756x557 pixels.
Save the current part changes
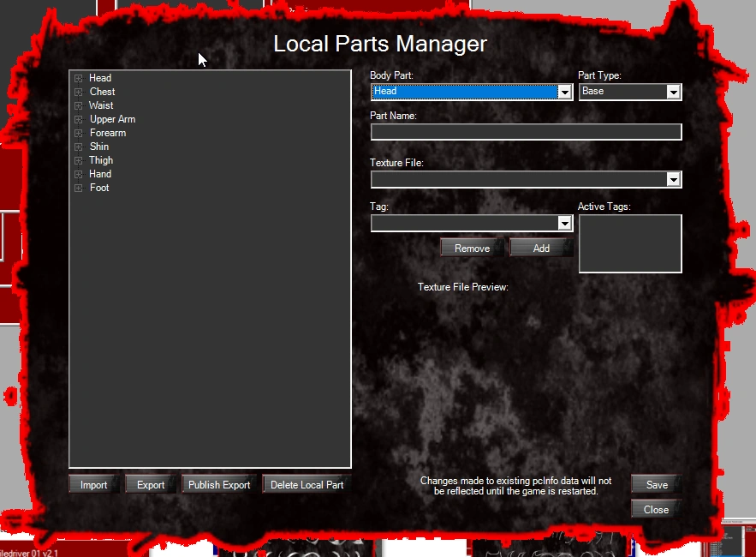pyautogui.click(x=654, y=483)
